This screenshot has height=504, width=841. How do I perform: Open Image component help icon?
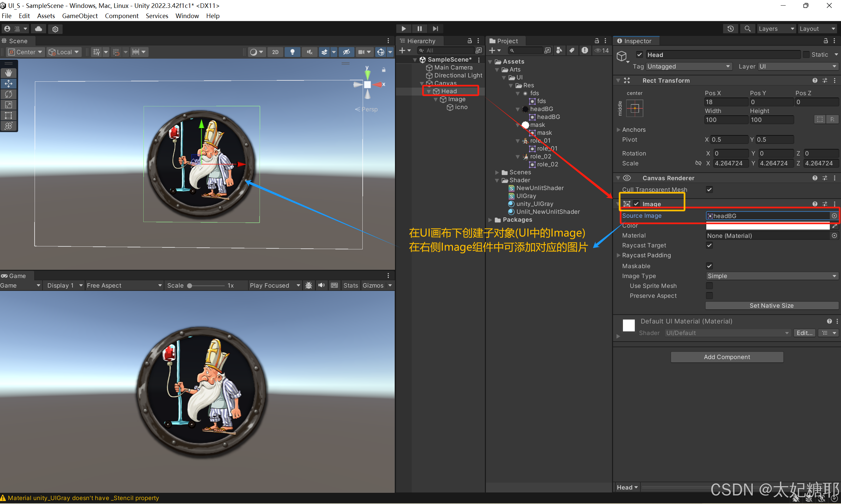[x=815, y=204]
